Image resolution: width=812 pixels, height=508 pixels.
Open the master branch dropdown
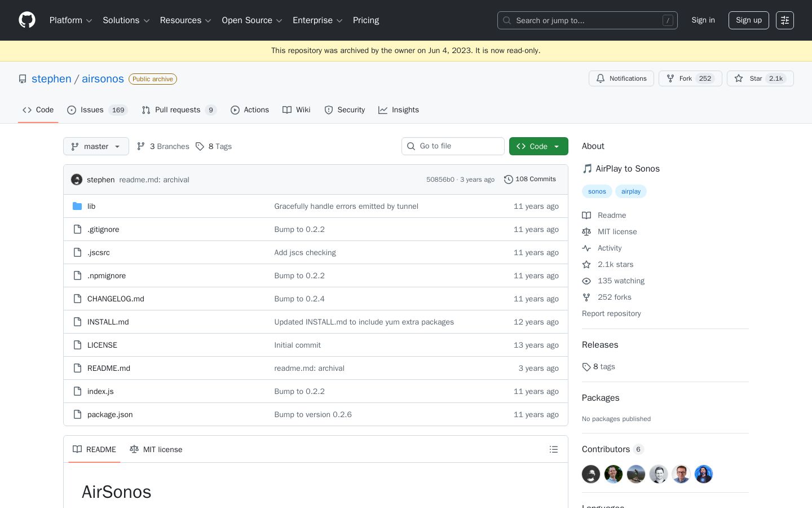[x=96, y=146]
